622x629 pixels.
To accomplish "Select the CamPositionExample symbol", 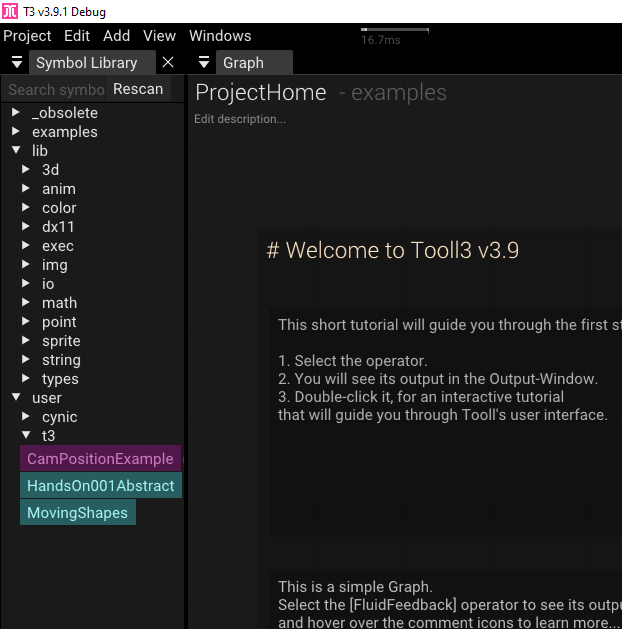I will coord(100,458).
